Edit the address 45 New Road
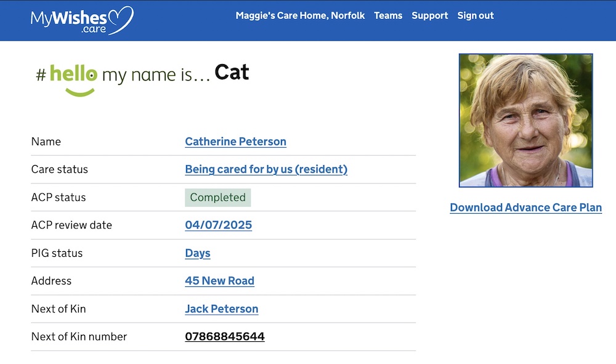 pyautogui.click(x=219, y=281)
